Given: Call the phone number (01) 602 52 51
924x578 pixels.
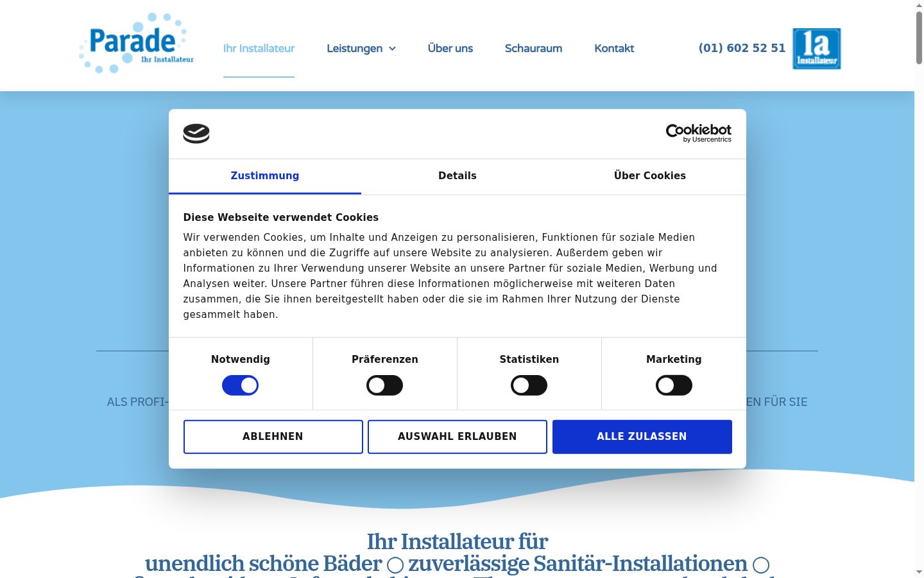Looking at the screenshot, I should tap(742, 48).
